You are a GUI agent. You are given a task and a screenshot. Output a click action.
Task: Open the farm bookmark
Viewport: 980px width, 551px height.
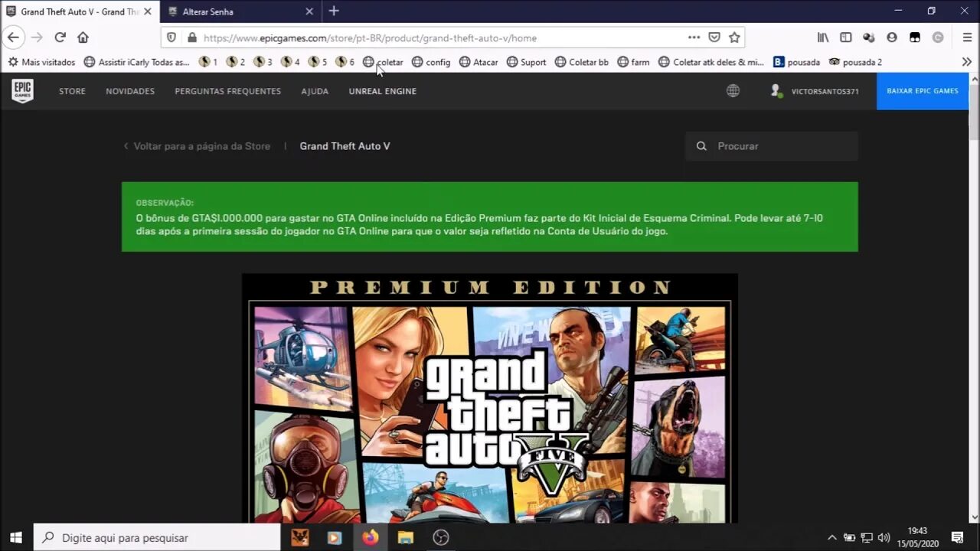tap(633, 62)
